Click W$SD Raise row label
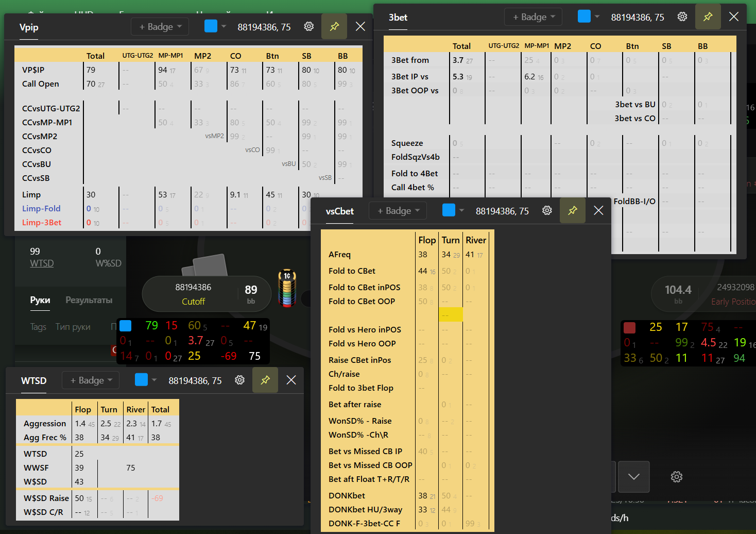Image resolution: width=756 pixels, height=534 pixels. tap(46, 498)
